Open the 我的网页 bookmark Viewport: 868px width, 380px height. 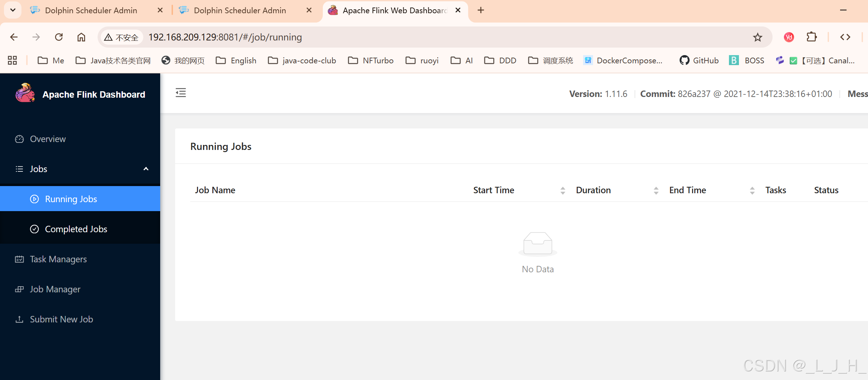[183, 60]
